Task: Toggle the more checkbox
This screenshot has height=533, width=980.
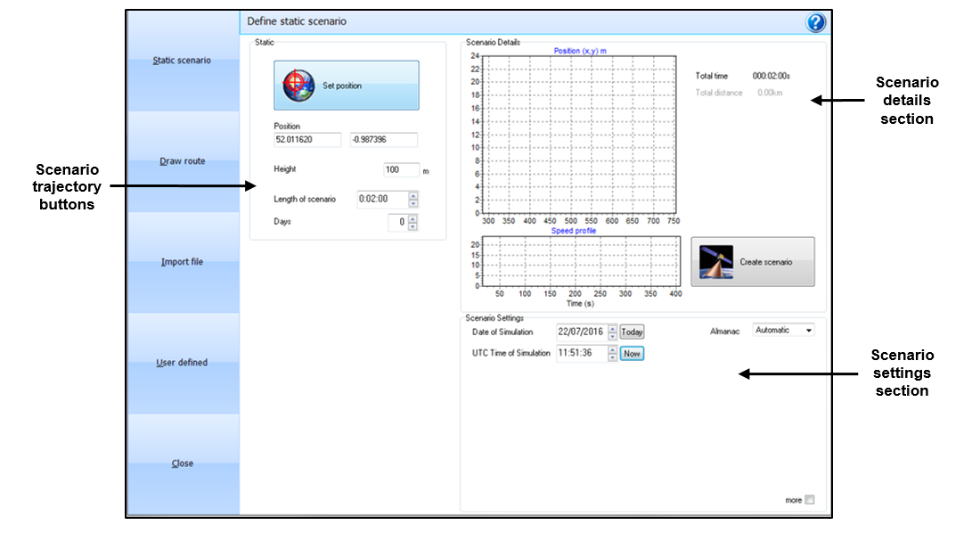Action: click(810, 500)
